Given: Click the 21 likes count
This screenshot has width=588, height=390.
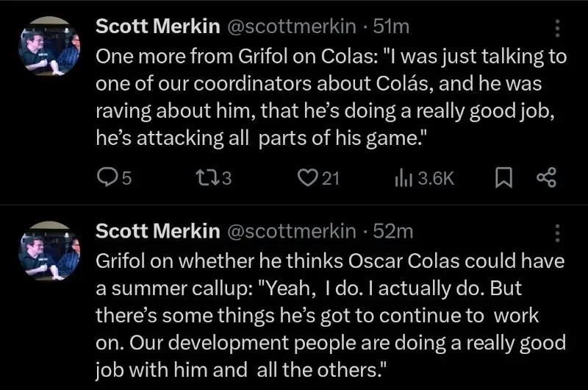Looking at the screenshot, I should coord(331,177).
